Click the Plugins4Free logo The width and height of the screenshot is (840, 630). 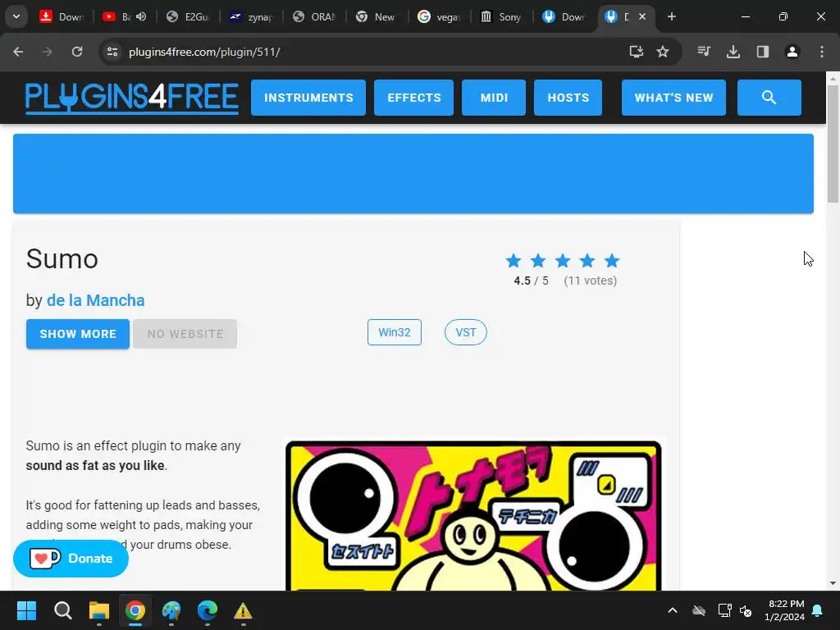pyautogui.click(x=132, y=98)
